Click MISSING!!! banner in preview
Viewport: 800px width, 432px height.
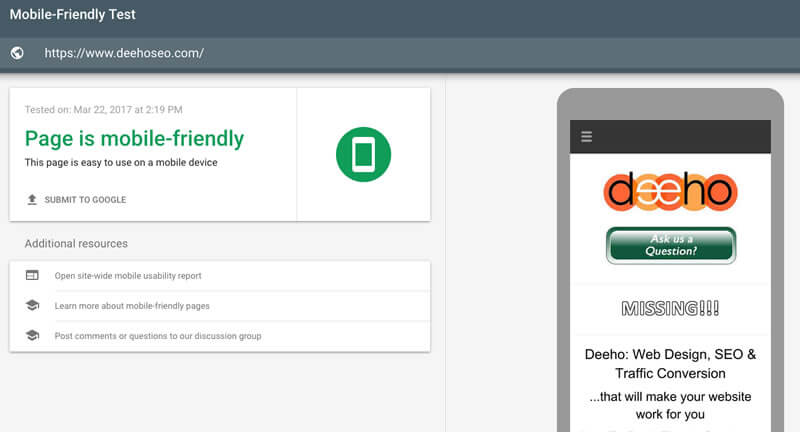pos(670,308)
